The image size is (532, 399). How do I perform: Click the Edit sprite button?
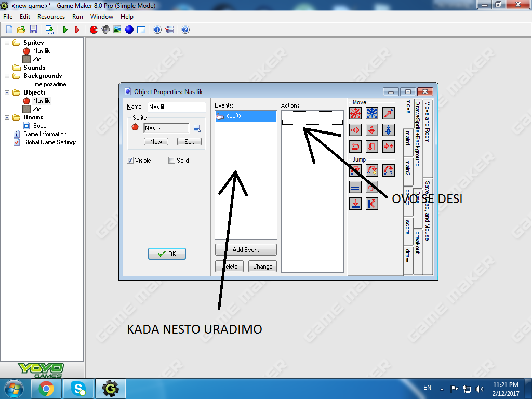pos(189,142)
